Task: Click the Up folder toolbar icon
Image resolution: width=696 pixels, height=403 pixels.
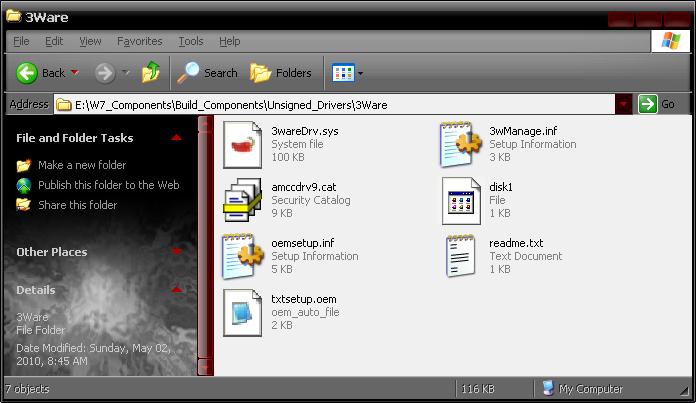Action: [151, 72]
